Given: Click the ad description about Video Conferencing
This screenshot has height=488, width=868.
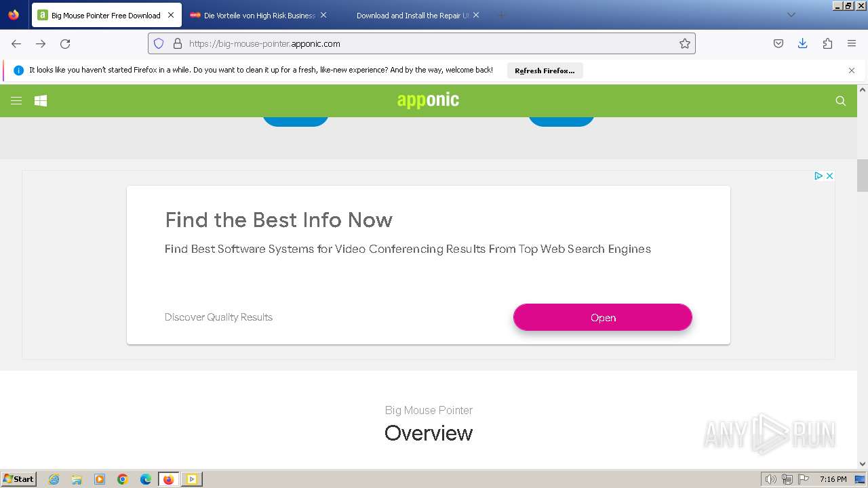Looking at the screenshot, I should pos(408,249).
